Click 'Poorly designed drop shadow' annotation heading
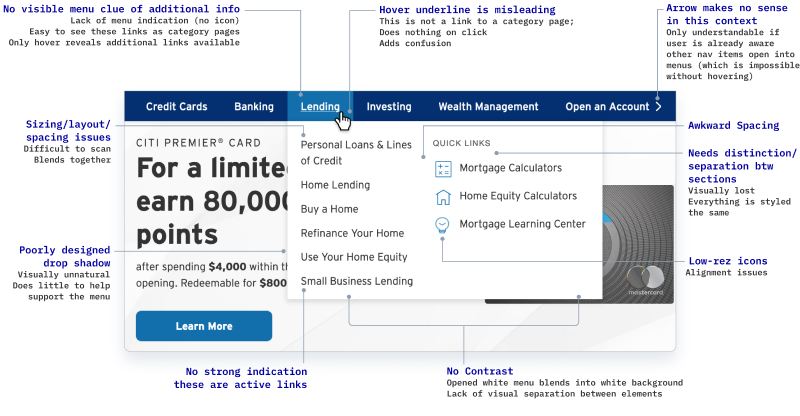The width and height of the screenshot is (800, 416). pos(64,256)
